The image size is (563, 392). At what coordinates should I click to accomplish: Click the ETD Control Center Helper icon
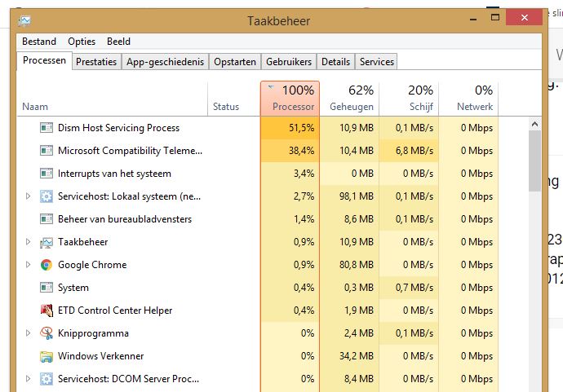(47, 311)
